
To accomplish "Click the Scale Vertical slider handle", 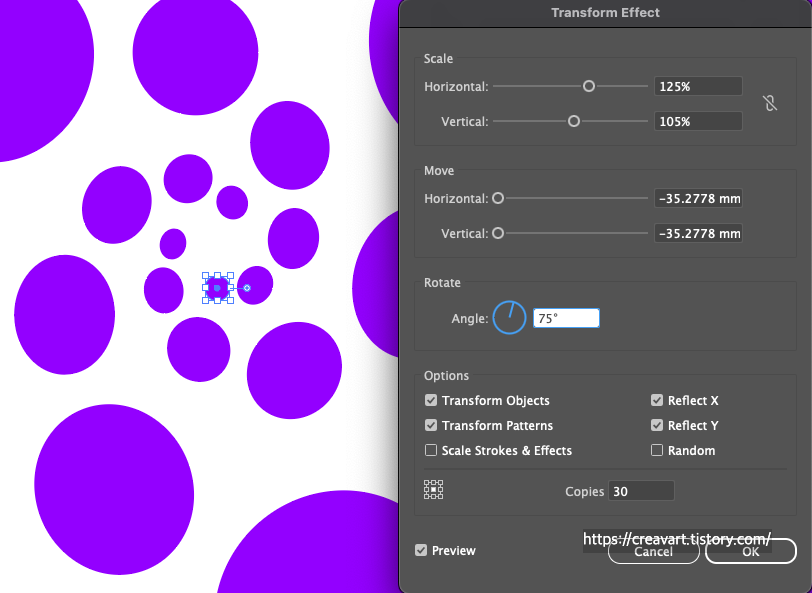I will (574, 121).
